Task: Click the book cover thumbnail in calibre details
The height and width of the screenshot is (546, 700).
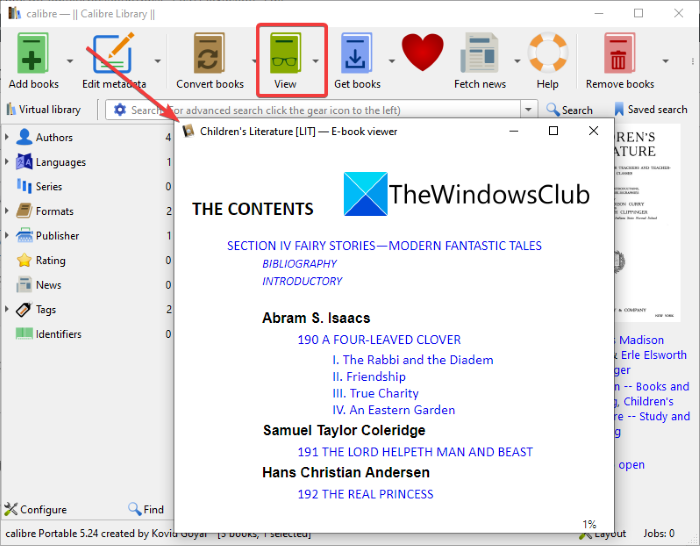Action: coord(647,222)
